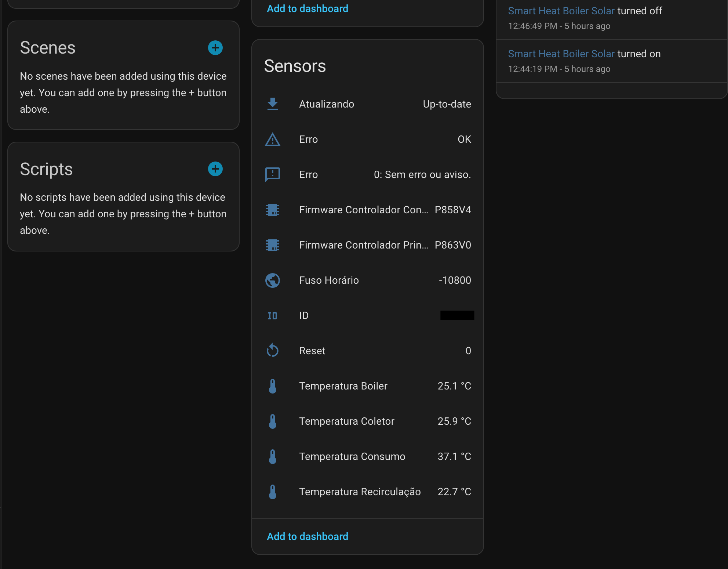Viewport: 728px width, 569px height.
Task: Click the Reset restore icon
Action: 273,351
